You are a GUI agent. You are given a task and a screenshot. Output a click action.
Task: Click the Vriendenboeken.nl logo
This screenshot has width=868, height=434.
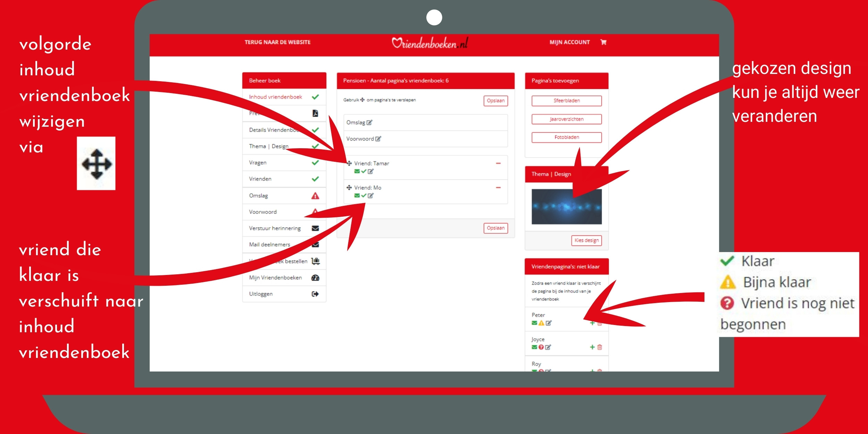(430, 43)
